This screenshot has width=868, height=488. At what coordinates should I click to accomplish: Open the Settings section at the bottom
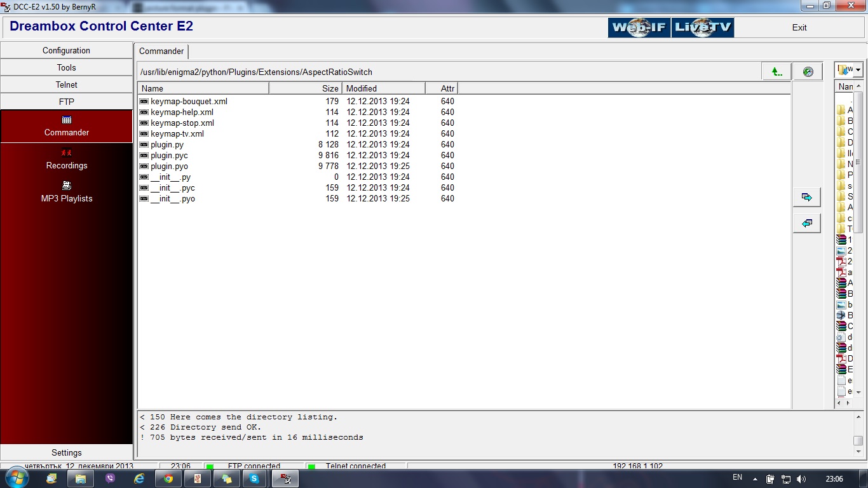click(67, 452)
